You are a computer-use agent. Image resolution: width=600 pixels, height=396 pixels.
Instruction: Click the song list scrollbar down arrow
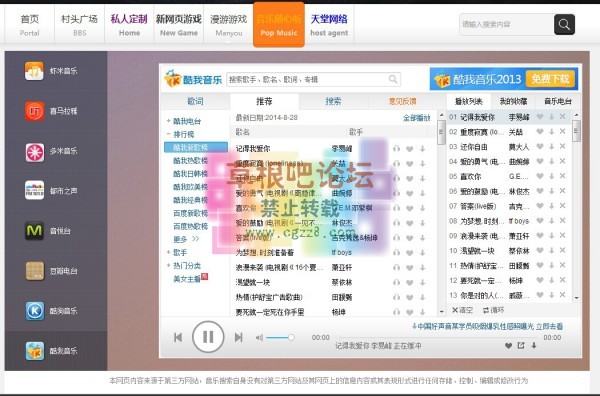[442, 312]
